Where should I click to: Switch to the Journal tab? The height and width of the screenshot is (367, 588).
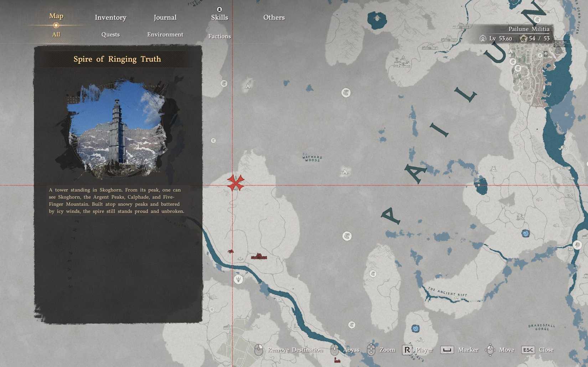tap(165, 17)
